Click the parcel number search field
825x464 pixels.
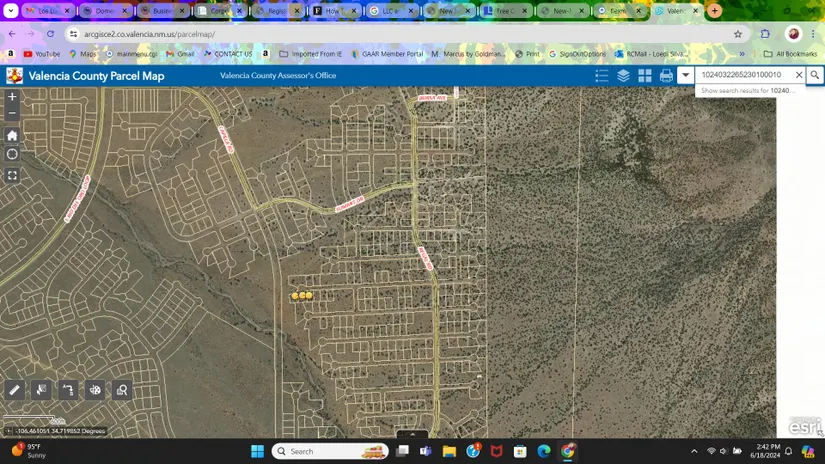click(x=744, y=75)
